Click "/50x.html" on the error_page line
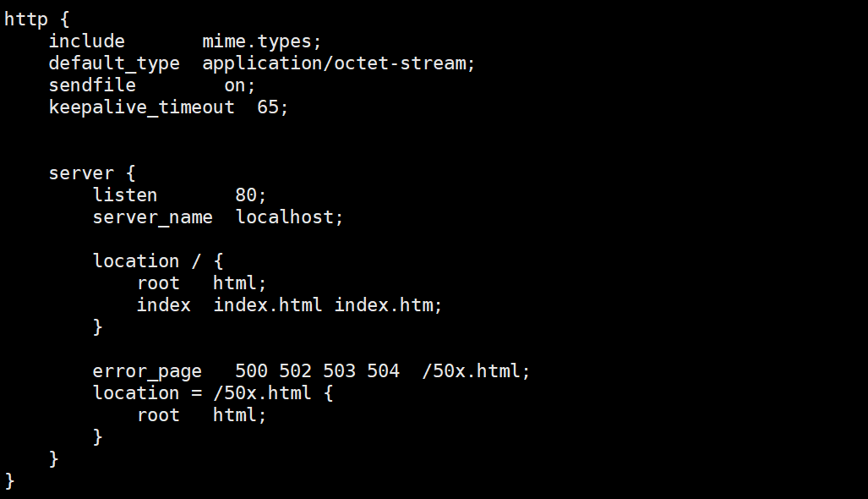 (471, 371)
